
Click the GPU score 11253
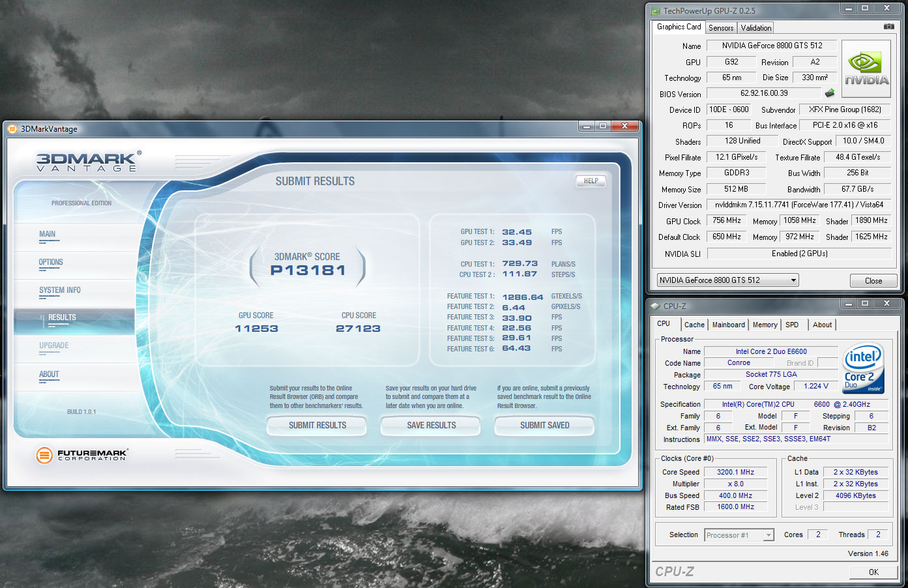[x=256, y=329]
